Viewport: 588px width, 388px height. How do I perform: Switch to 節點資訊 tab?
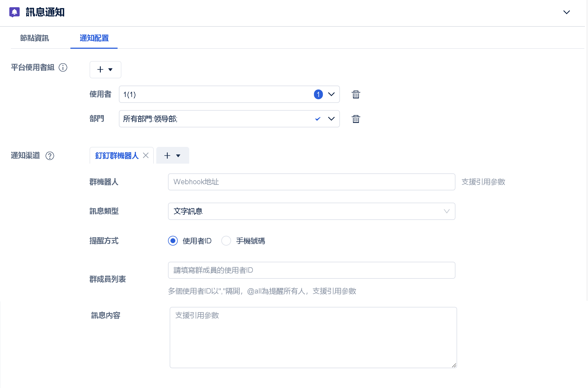coord(34,38)
